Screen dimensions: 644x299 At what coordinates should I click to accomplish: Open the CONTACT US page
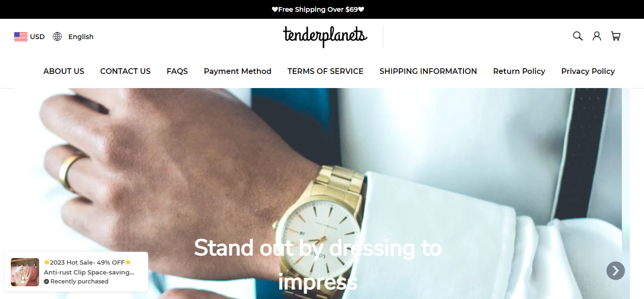(125, 71)
